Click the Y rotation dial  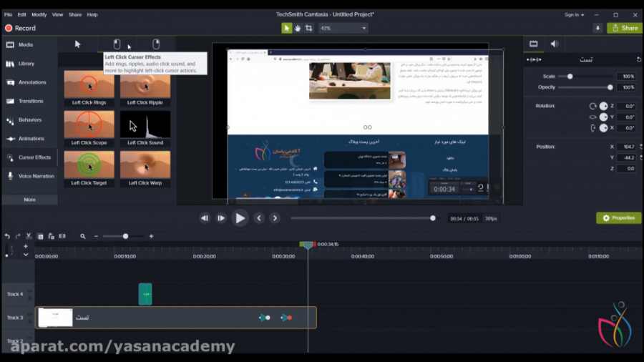click(603, 117)
